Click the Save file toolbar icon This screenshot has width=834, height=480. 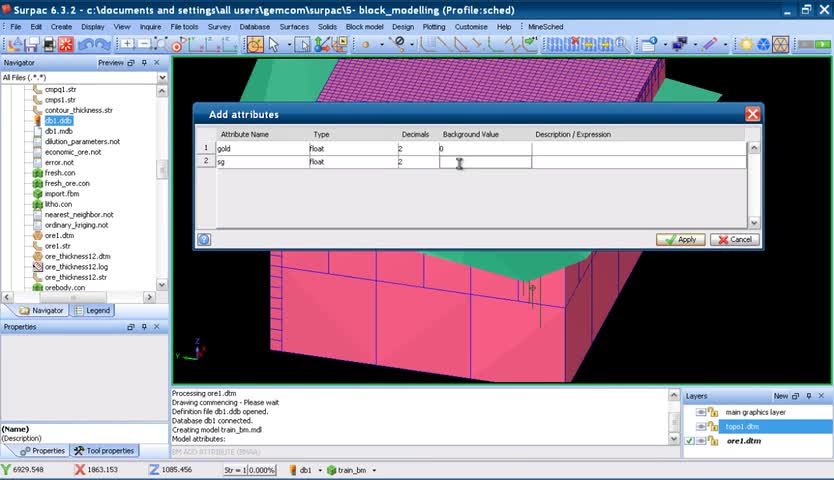32,45
